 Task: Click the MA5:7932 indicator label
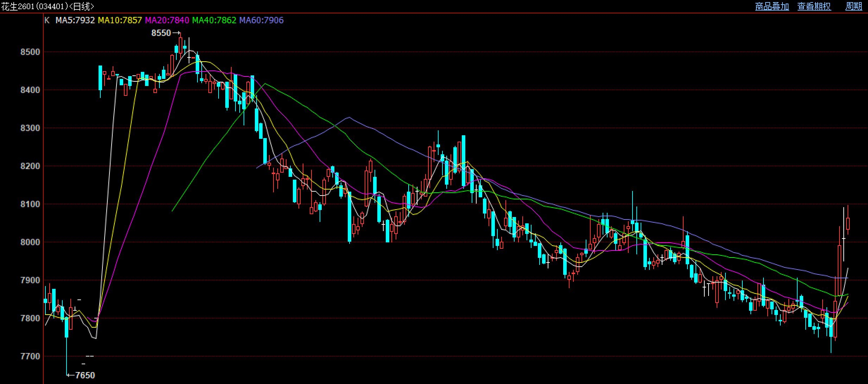click(x=75, y=20)
